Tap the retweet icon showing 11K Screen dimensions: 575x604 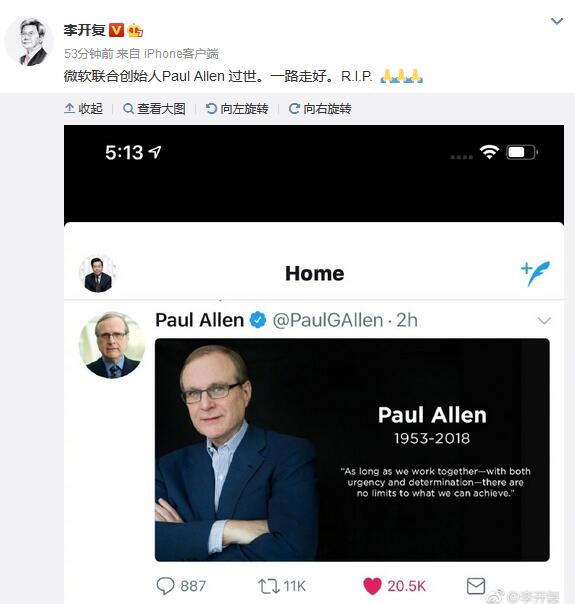[268, 586]
